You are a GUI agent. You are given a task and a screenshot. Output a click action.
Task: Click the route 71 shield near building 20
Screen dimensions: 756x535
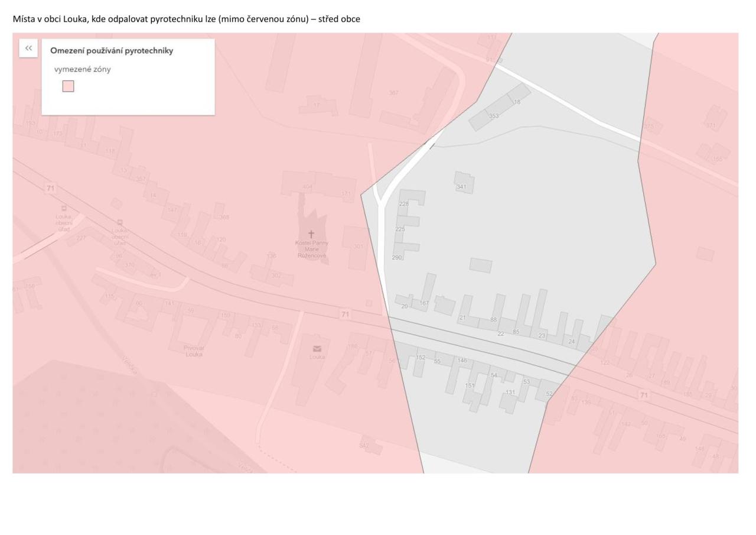pyautogui.click(x=345, y=314)
